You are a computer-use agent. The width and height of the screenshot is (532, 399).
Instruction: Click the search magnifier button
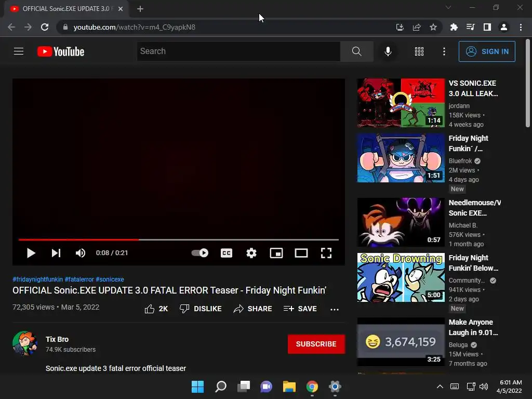click(x=356, y=51)
